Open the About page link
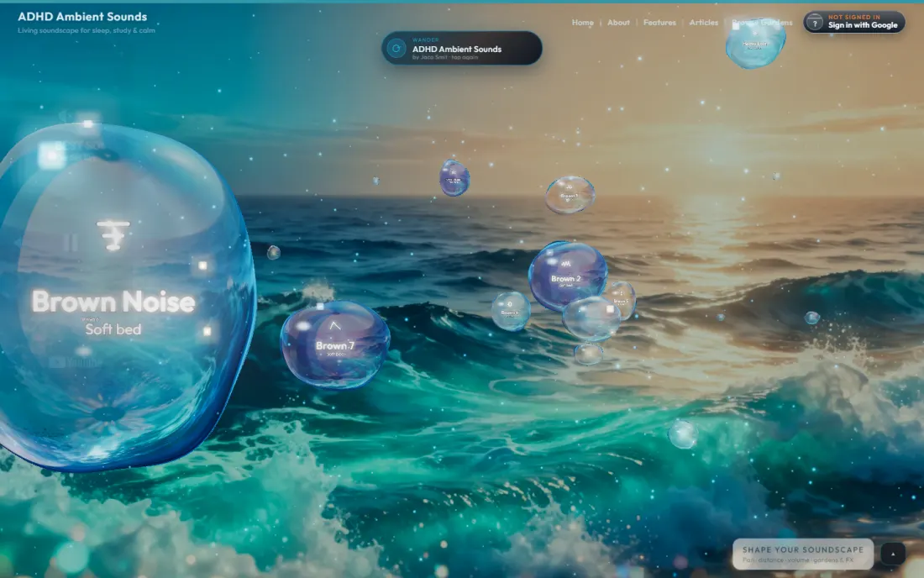 point(618,23)
